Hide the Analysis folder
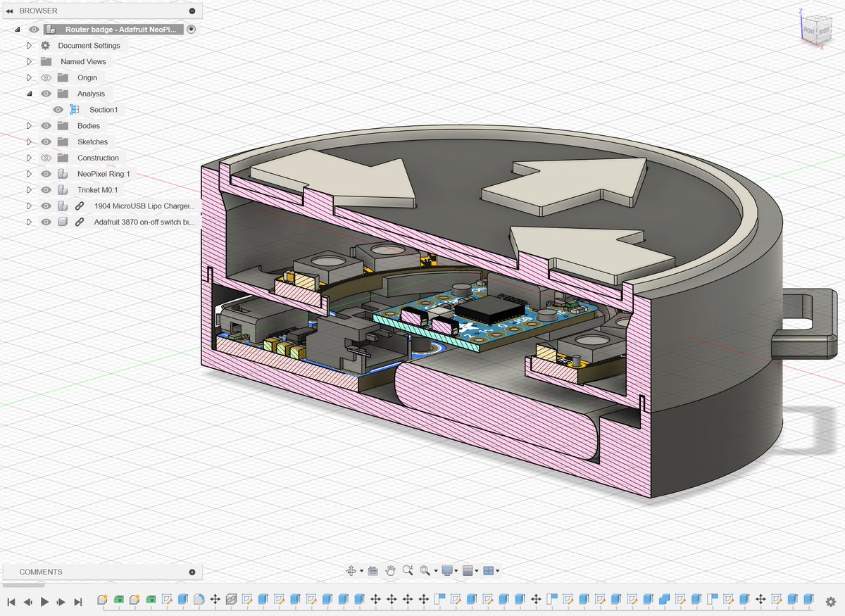This screenshot has height=616, width=845. [x=46, y=94]
